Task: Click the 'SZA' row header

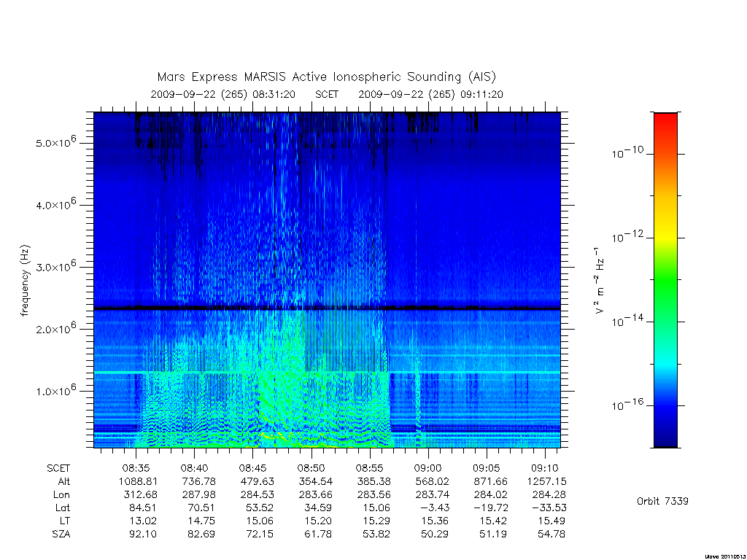Action: coord(61,534)
